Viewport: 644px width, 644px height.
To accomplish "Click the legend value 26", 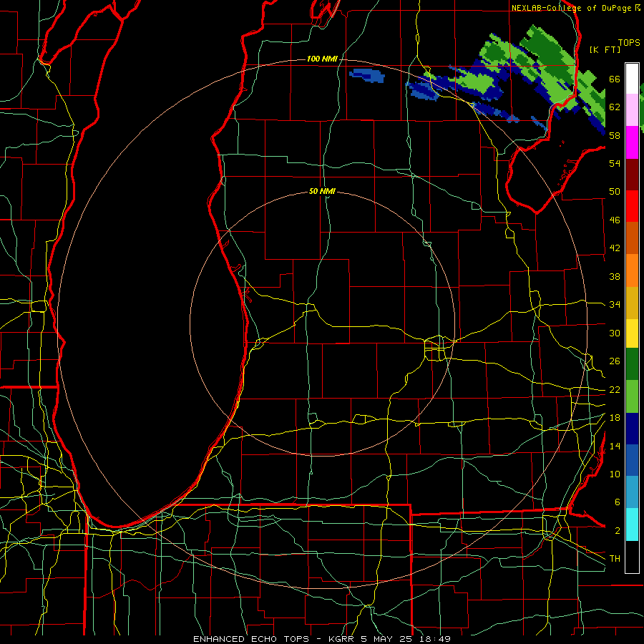I will click(x=615, y=361).
